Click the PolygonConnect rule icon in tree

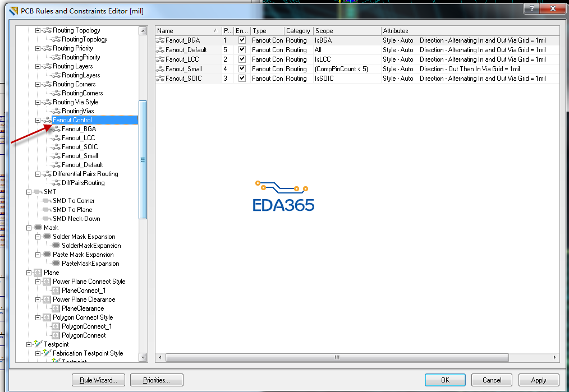(x=56, y=335)
